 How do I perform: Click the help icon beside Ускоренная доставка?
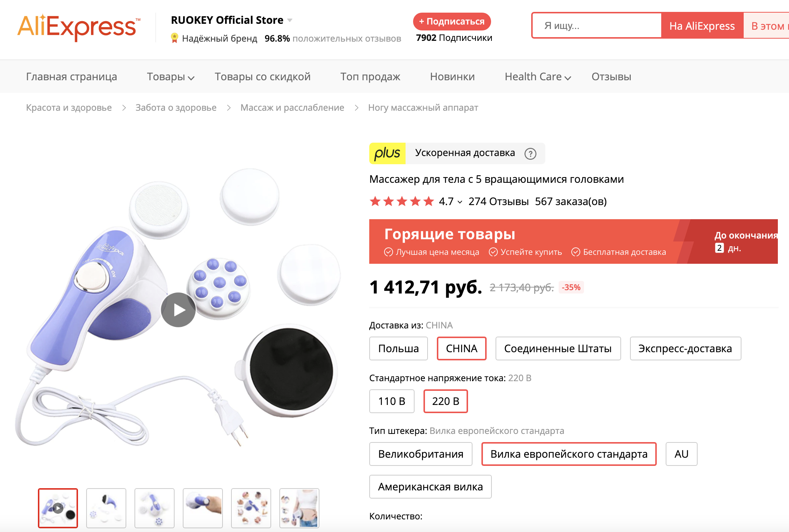pos(530,153)
